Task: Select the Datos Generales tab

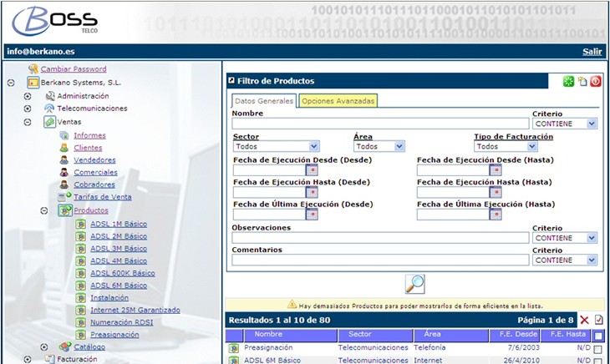Action: pos(264,101)
